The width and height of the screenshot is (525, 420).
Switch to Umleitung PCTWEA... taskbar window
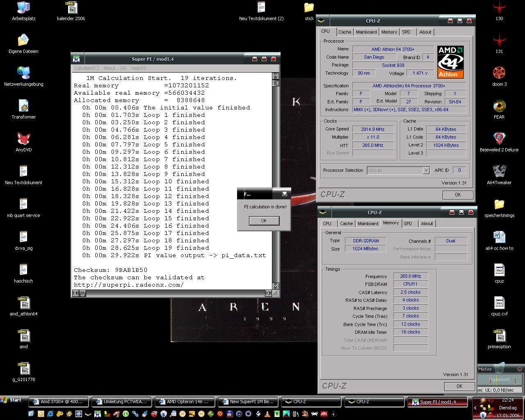coord(121,402)
